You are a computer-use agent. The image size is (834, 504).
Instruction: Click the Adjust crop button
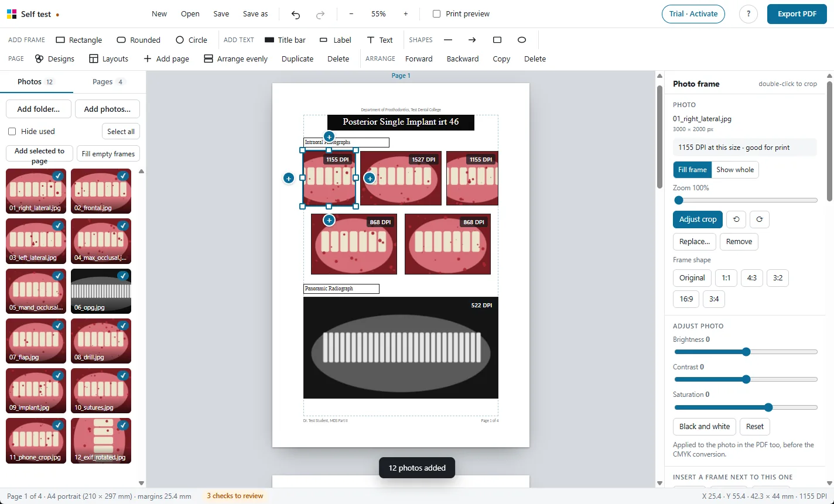[x=698, y=220]
